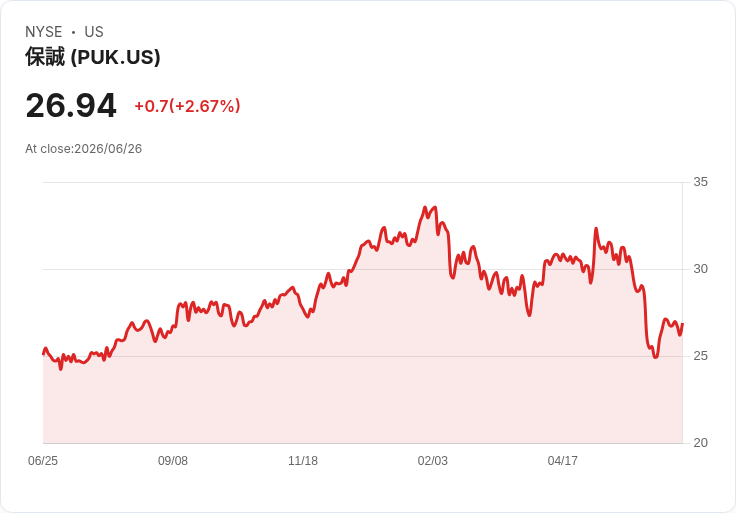Click the 06/25 x-axis date label
The image size is (736, 513).
click(43, 461)
